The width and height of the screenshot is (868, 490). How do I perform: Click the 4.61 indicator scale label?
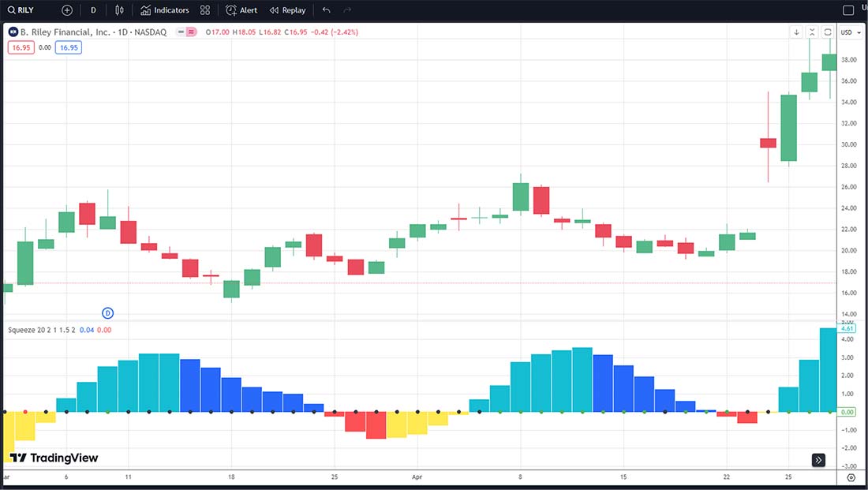coord(847,328)
